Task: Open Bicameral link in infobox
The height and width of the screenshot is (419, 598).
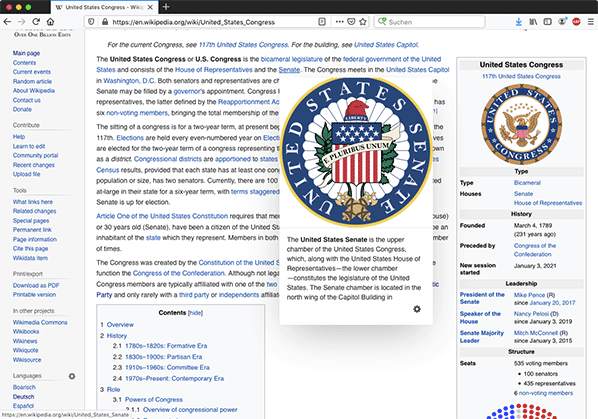Action: [x=527, y=183]
